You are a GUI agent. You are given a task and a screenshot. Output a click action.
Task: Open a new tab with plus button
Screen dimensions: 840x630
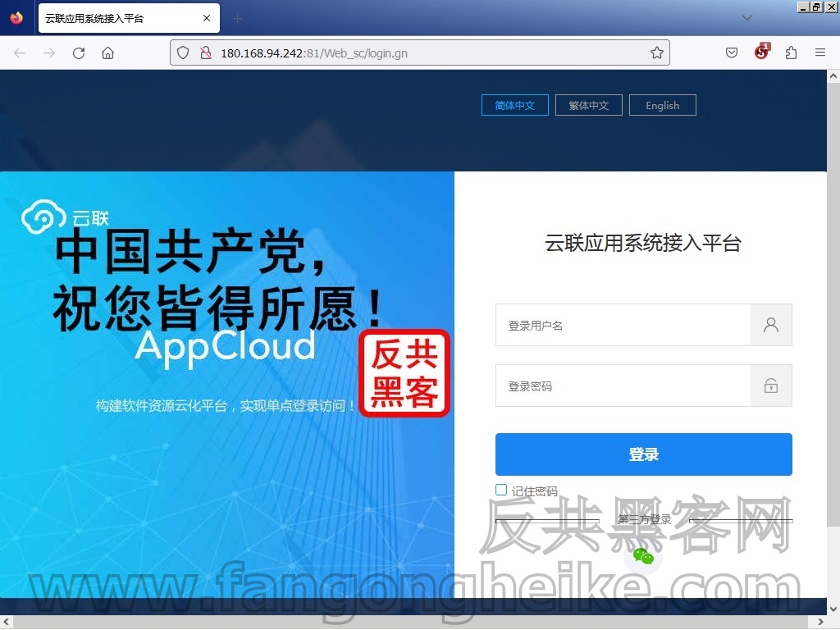pos(237,19)
